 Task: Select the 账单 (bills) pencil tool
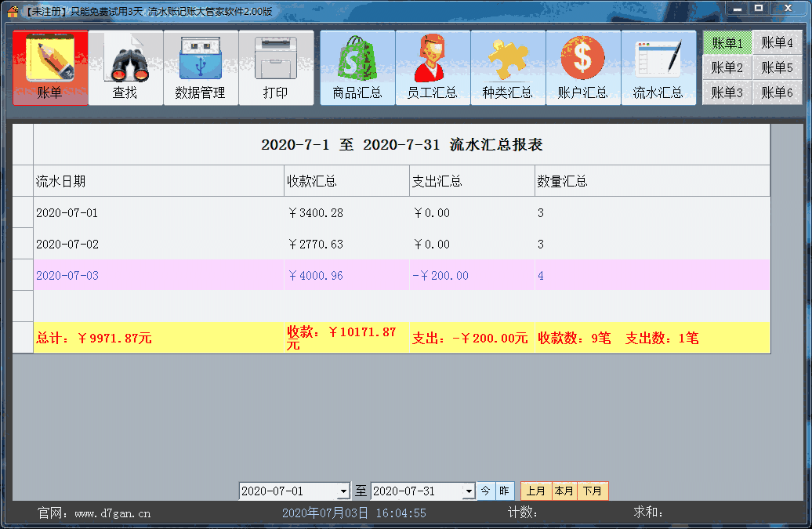pos(50,67)
